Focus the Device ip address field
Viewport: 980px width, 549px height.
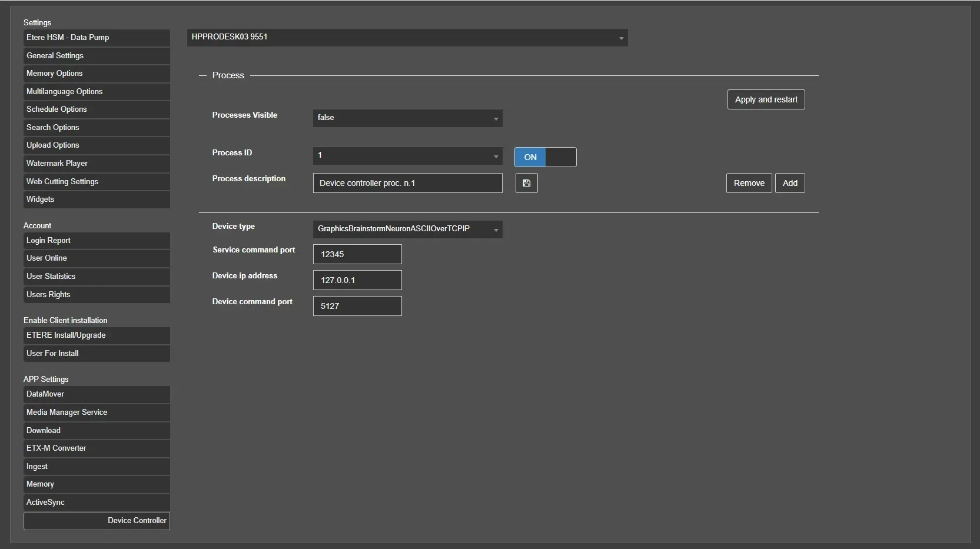click(x=357, y=280)
